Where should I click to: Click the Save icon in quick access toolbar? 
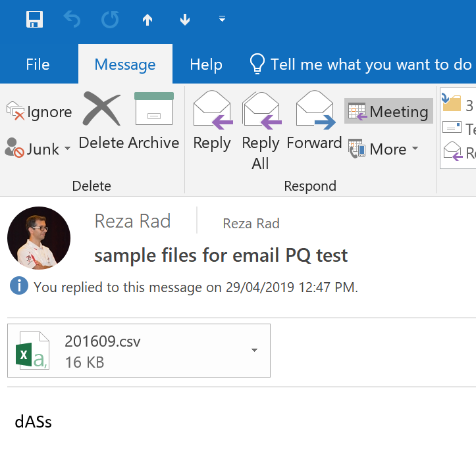click(34, 20)
